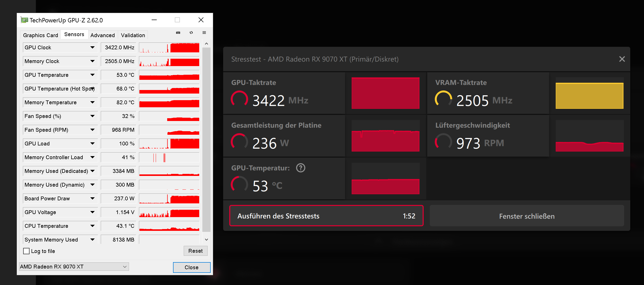The height and width of the screenshot is (285, 644).
Task: Switch to the Graphics Card tab
Action: 40,35
